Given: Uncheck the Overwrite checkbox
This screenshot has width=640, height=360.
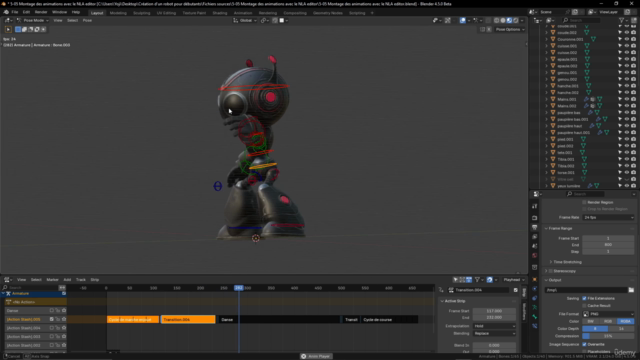Looking at the screenshot, I should pos(584,344).
